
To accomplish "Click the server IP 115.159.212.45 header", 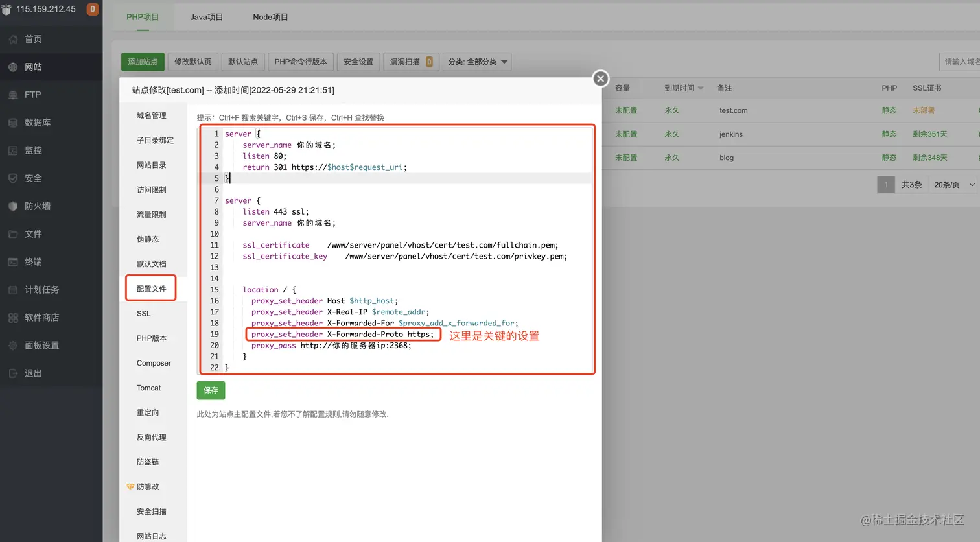I will 46,9.
